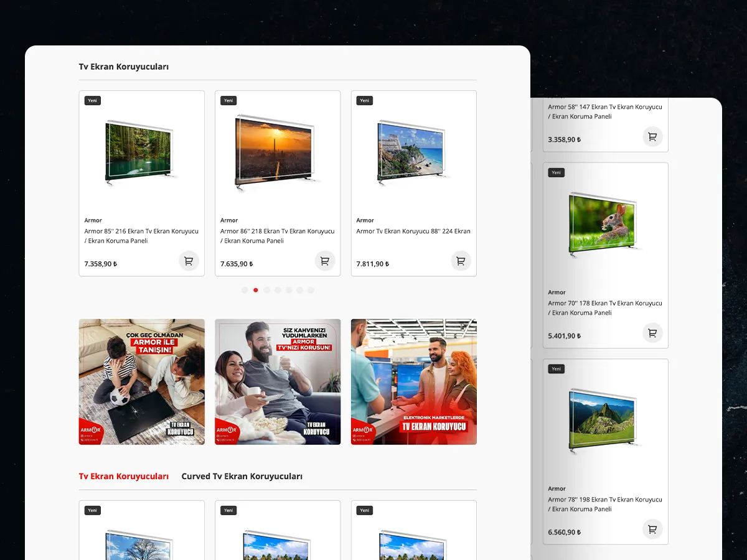The height and width of the screenshot is (560, 747).
Task: Click the top 'Tv Ekran Koruyucuları' section heading
Action: pyautogui.click(x=124, y=67)
